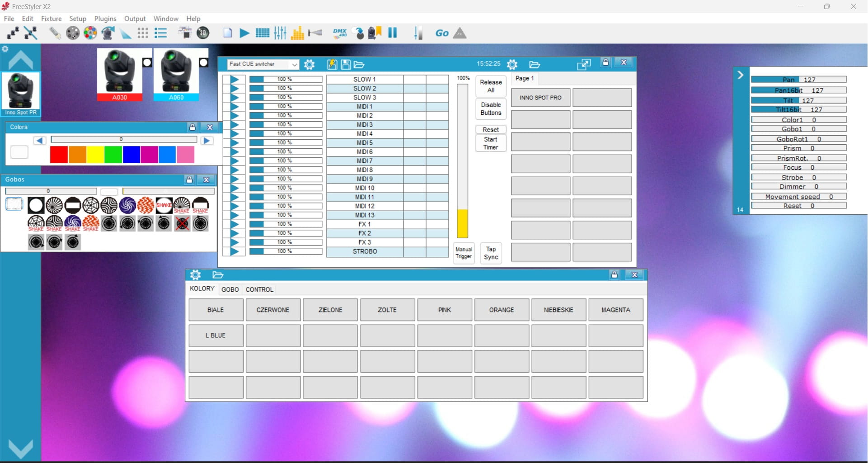The image size is (868, 463).
Task: Select the red color swatch
Action: pyautogui.click(x=59, y=155)
